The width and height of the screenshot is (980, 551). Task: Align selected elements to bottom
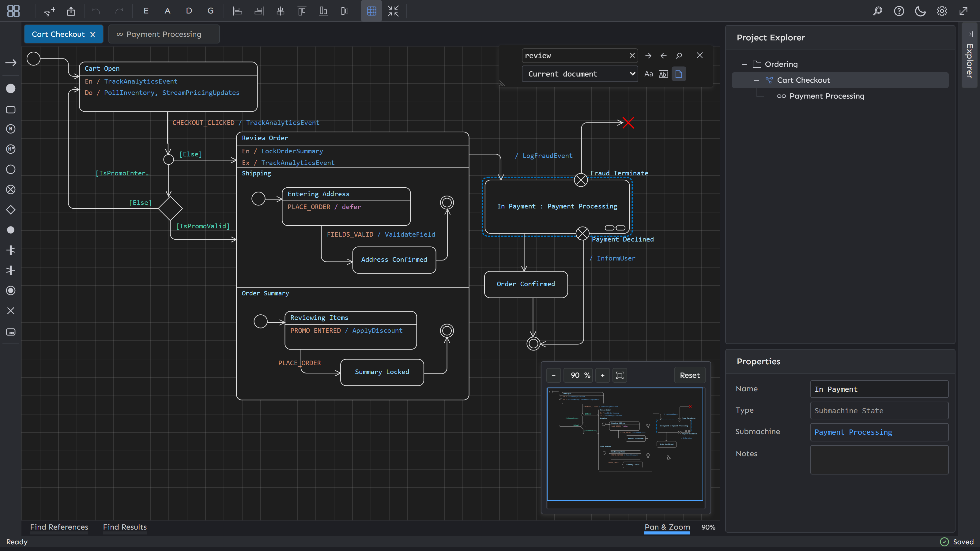[323, 11]
